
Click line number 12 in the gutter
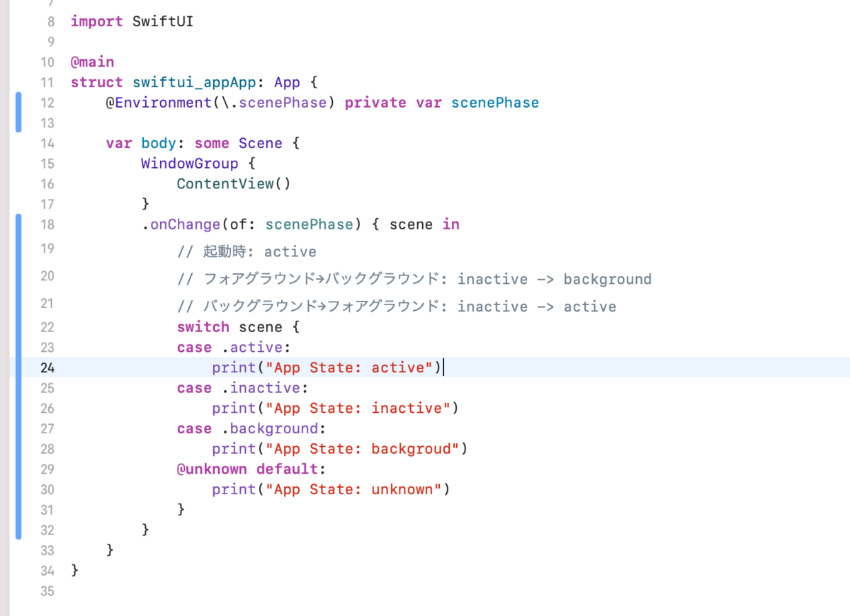click(47, 103)
